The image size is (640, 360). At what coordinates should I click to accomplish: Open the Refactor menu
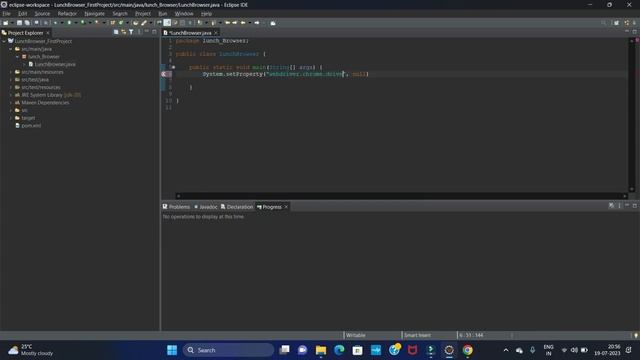(x=67, y=13)
